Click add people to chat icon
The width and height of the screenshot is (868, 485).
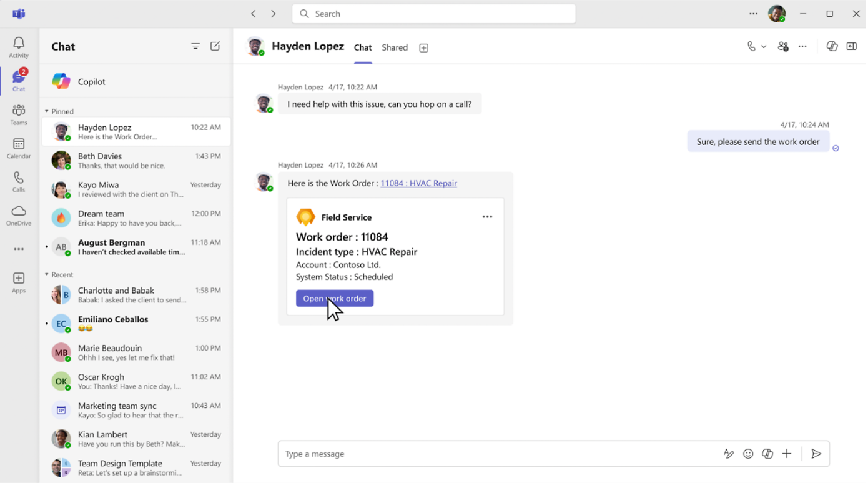pyautogui.click(x=782, y=46)
